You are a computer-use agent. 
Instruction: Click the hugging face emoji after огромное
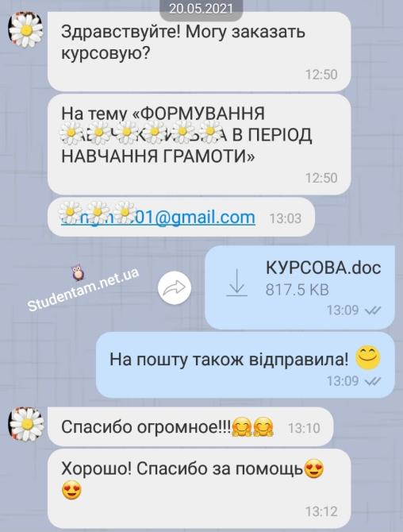(x=242, y=426)
